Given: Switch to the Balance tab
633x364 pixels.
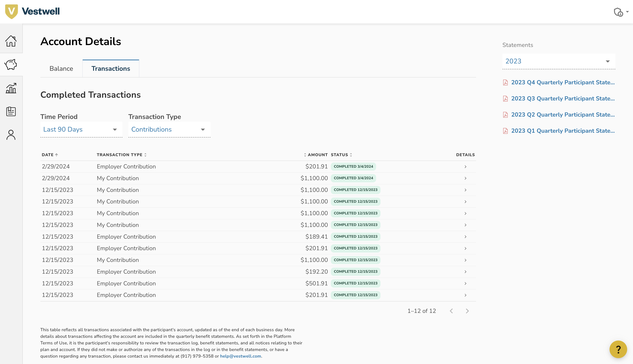Looking at the screenshot, I should point(61,69).
